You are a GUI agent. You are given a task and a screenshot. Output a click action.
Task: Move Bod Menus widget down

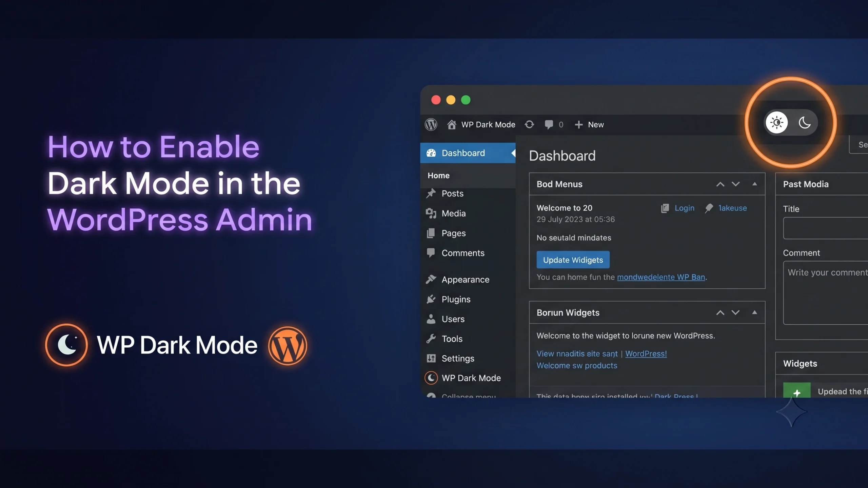point(735,184)
